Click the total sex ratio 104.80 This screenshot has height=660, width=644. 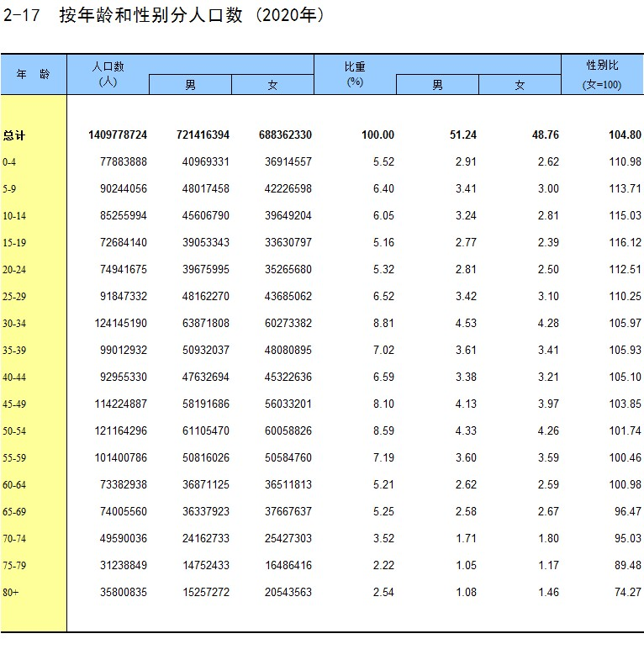point(625,135)
